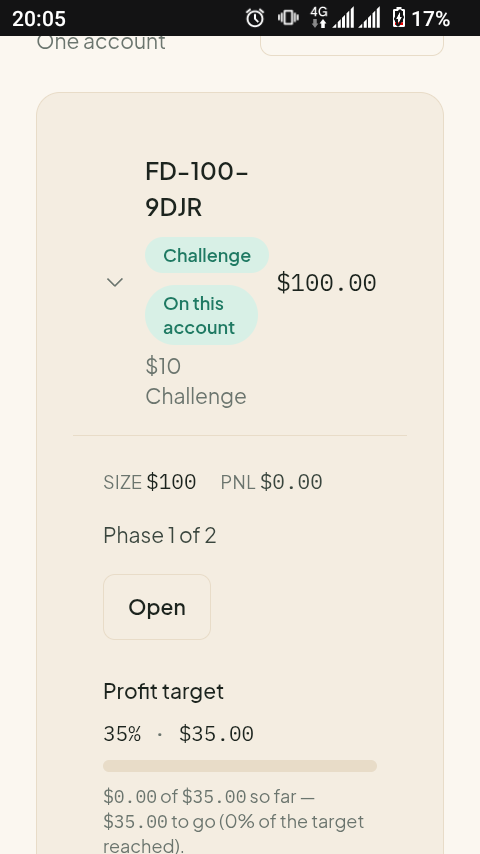This screenshot has height=854, width=480.
Task: Tap the first signal strength icon
Action: [343, 17]
